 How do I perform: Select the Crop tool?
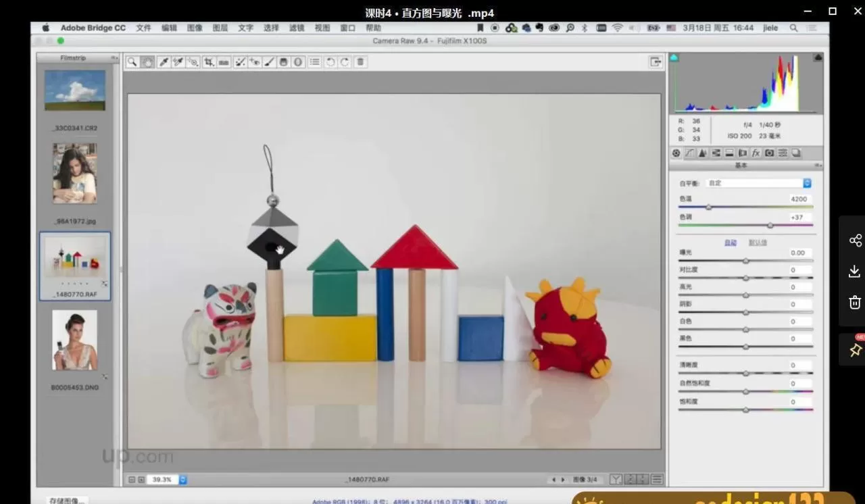pos(209,62)
